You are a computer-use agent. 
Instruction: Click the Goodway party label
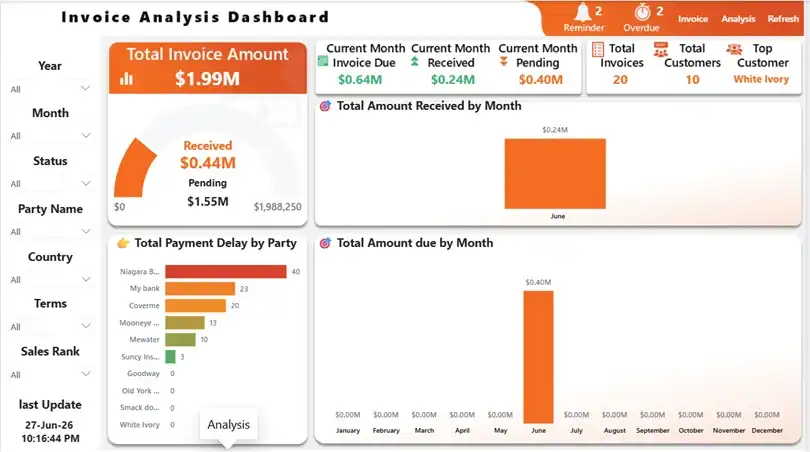click(143, 373)
